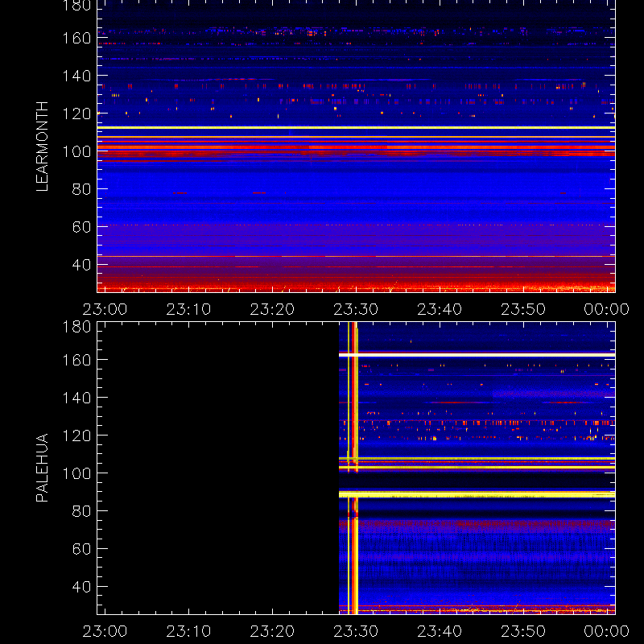
Task: Click the 23:30 time label below Palehua plot
Action: point(356,631)
